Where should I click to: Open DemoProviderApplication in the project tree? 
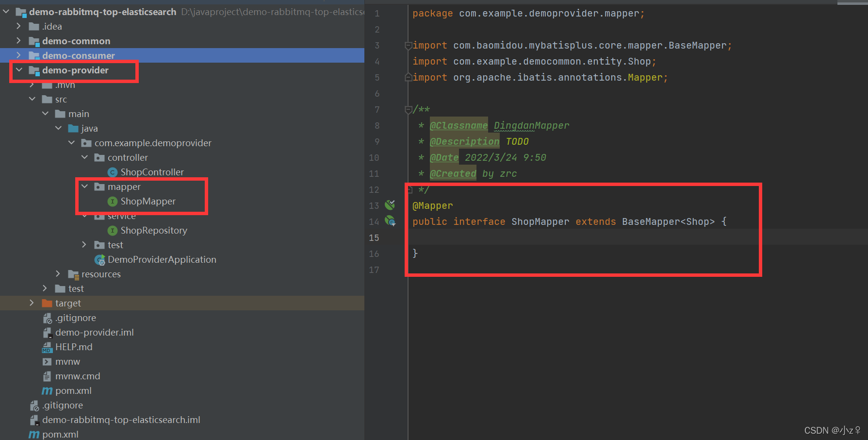coord(162,259)
